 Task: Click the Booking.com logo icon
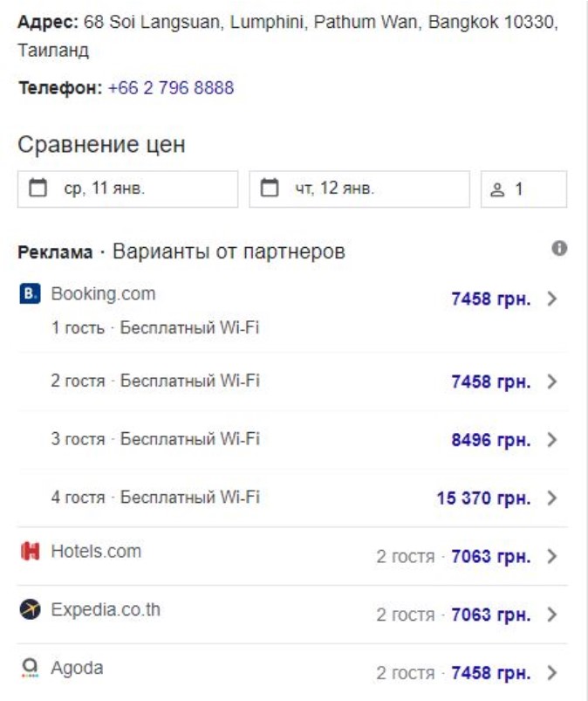(x=30, y=294)
